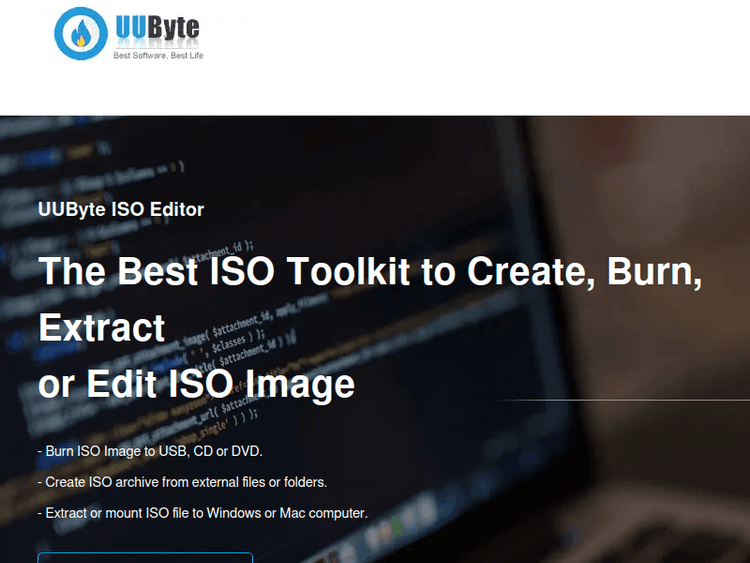
Task: Click the 'The Best ISO Toolkit' headline
Action: [370, 299]
